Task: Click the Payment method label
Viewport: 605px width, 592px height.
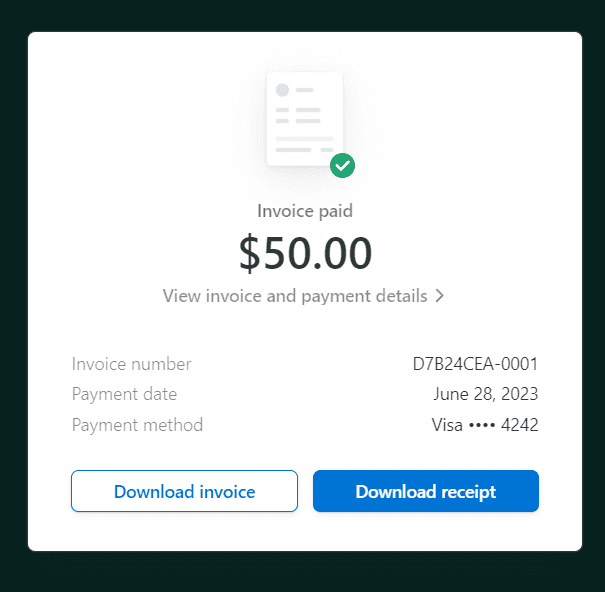Action: tap(137, 425)
